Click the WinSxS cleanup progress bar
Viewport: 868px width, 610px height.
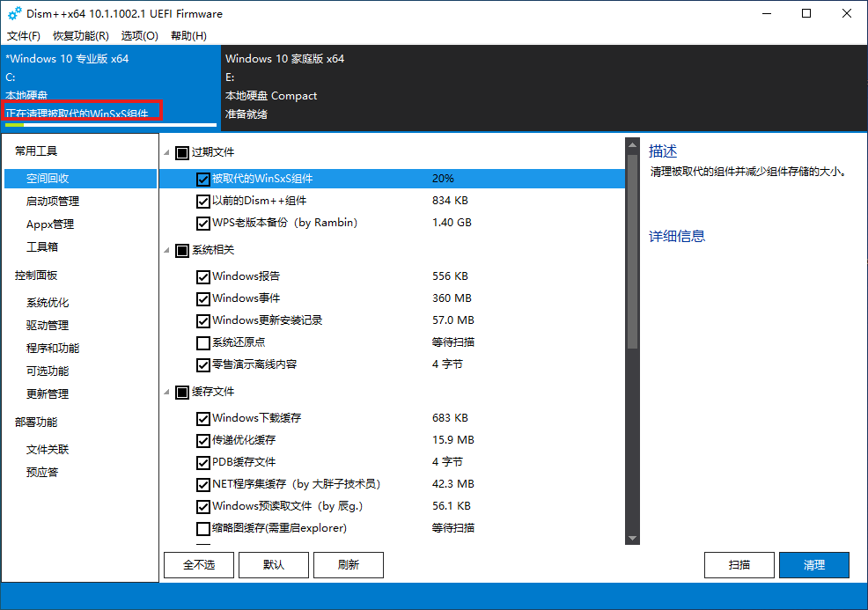tap(111, 124)
